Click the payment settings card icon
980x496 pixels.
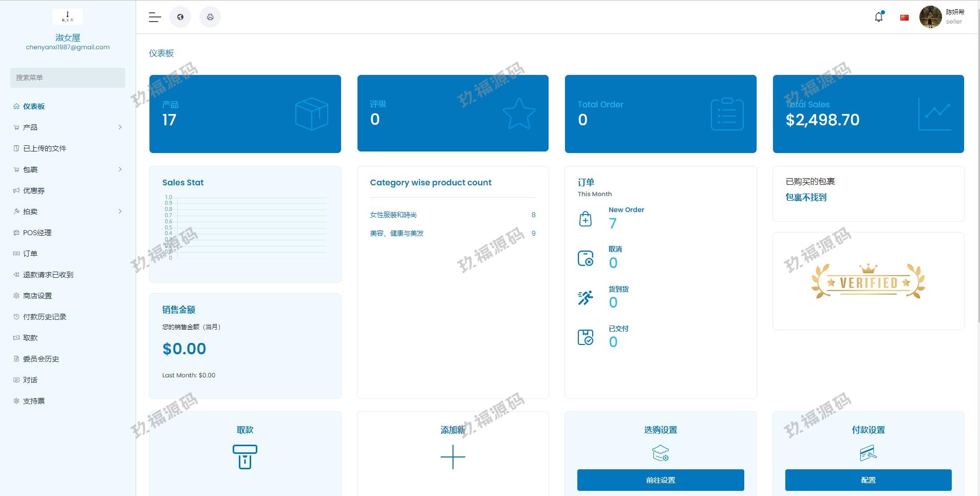[868, 453]
